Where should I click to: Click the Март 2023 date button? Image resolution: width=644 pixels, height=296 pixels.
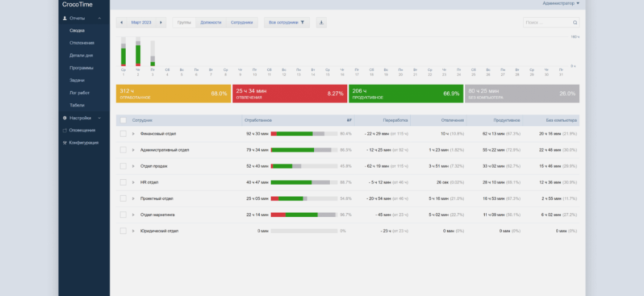[x=141, y=23]
